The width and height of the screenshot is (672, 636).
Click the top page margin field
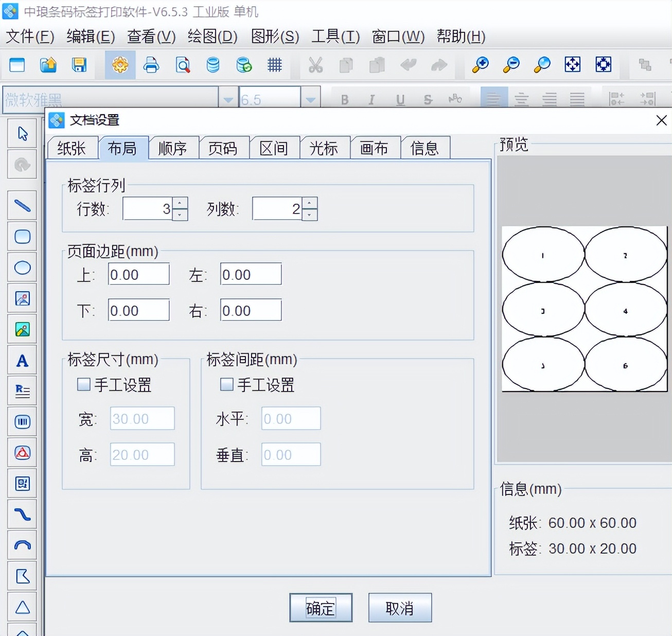[x=138, y=274]
